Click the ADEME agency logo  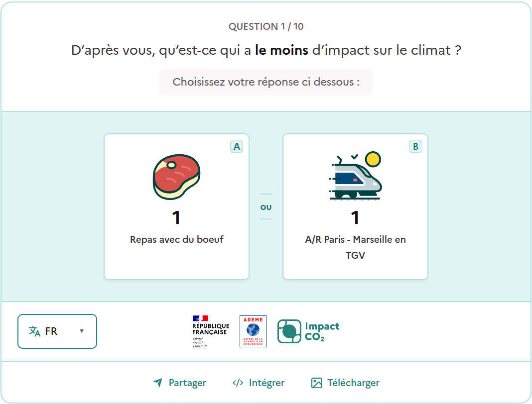253,331
